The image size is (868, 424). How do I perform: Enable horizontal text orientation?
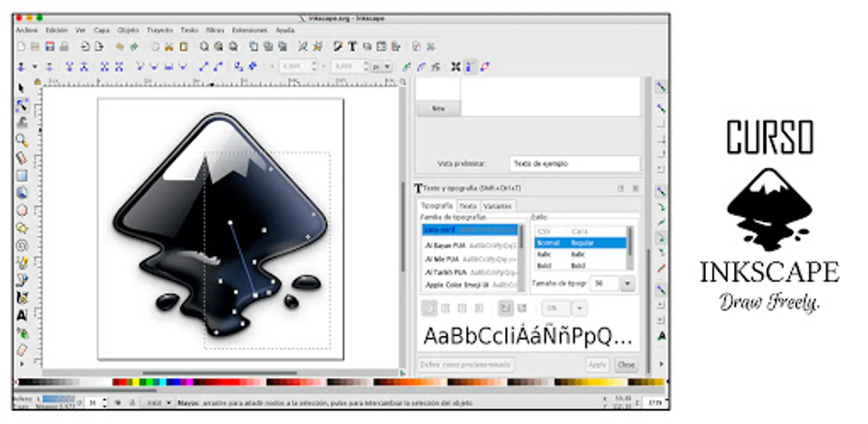click(505, 309)
